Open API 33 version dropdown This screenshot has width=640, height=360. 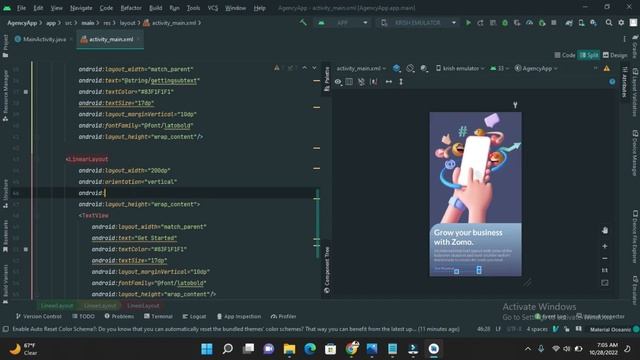coord(500,68)
